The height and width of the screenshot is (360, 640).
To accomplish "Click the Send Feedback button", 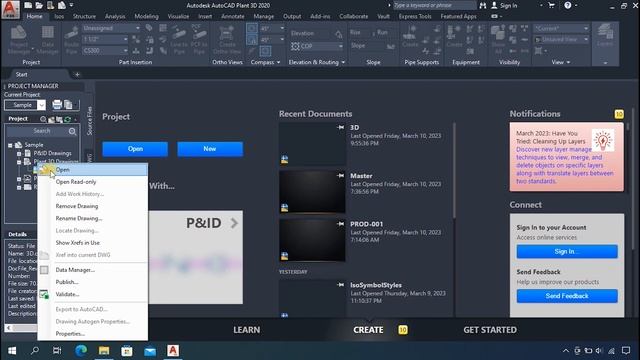I will pos(567,296).
